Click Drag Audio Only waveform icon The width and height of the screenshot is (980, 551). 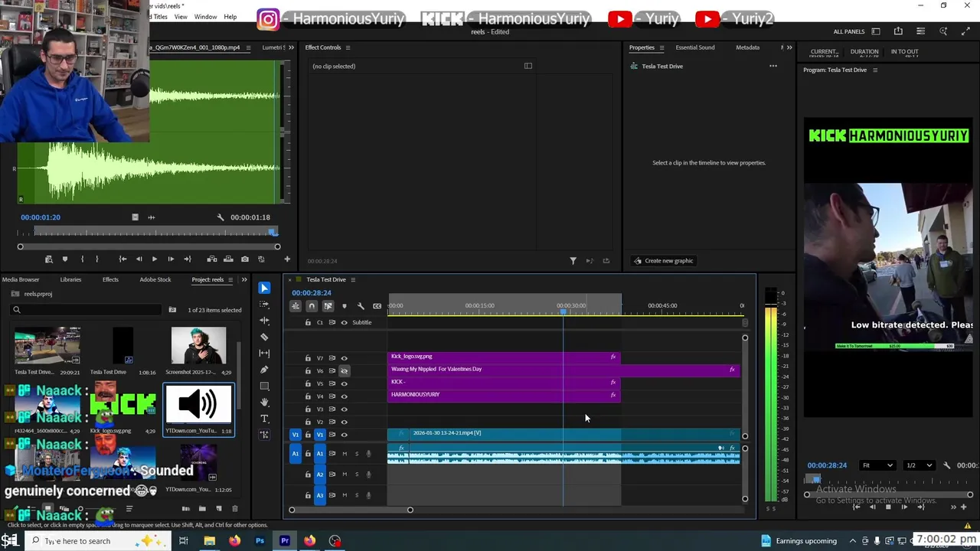[x=151, y=217]
